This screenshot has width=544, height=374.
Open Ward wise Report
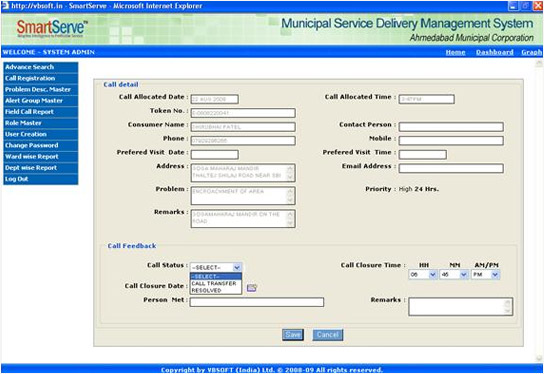click(41, 156)
